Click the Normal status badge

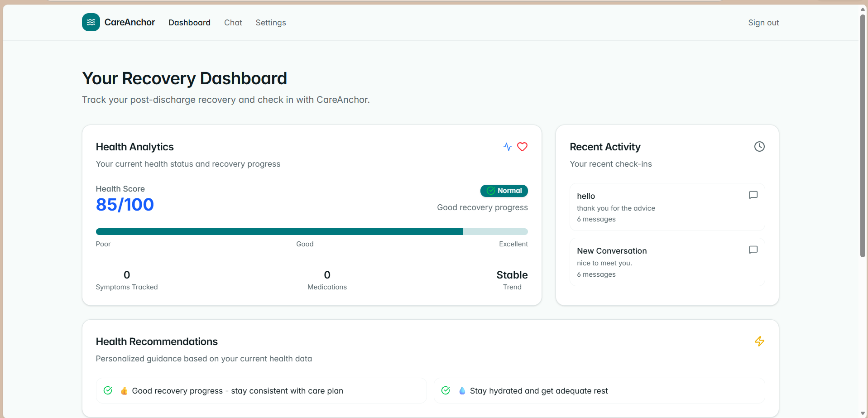504,191
